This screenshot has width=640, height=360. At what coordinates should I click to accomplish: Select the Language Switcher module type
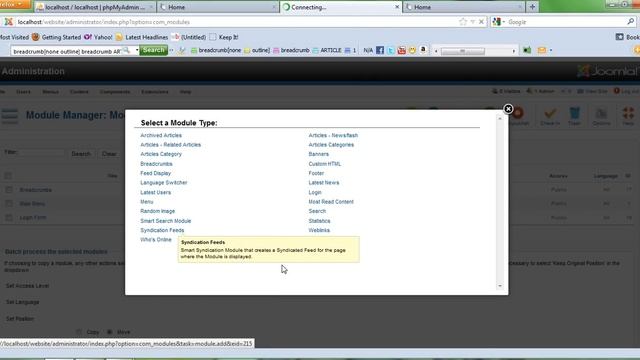click(164, 182)
